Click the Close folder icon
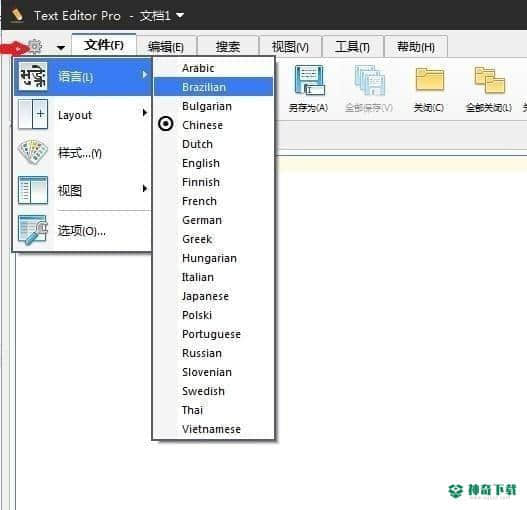Image resolution: width=527 pixels, height=510 pixels. click(430, 79)
